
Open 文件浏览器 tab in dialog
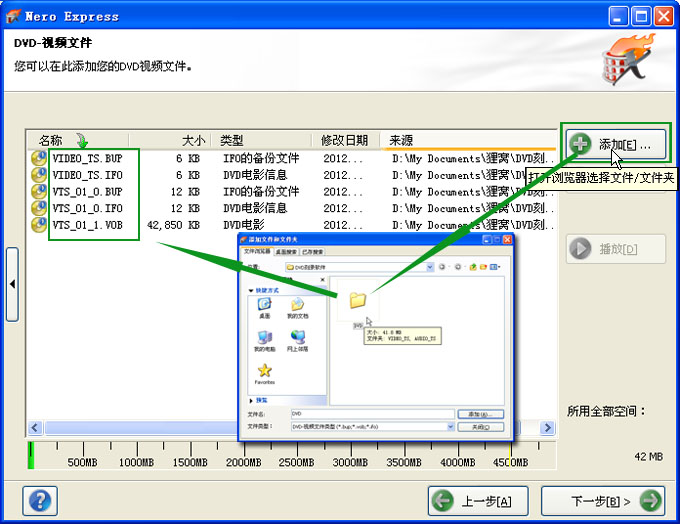coord(258,252)
